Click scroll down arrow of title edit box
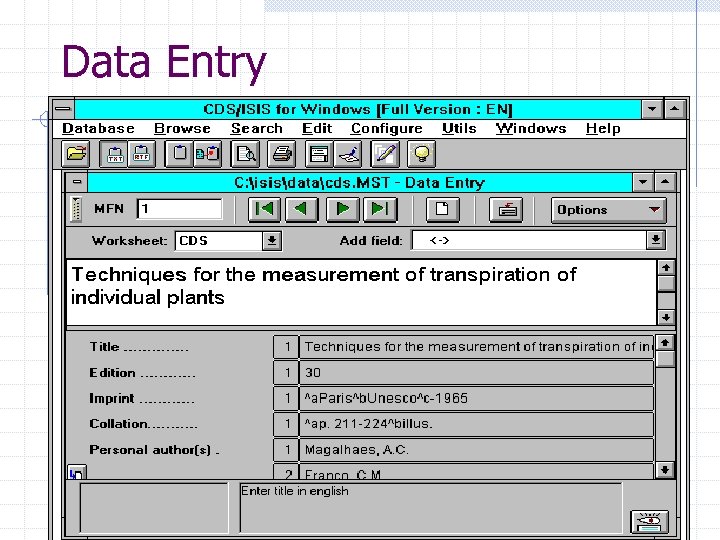The height and width of the screenshot is (540, 720). point(666,317)
